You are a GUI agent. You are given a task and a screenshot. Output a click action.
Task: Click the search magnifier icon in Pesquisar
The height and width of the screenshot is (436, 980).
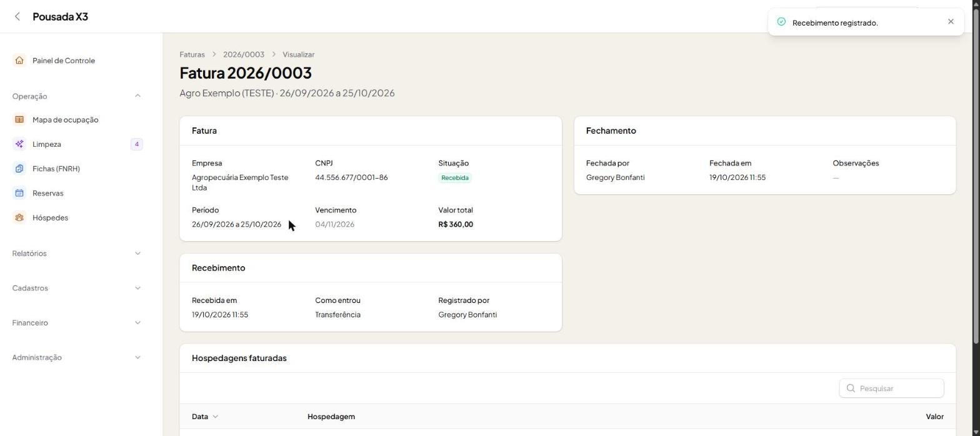click(851, 389)
